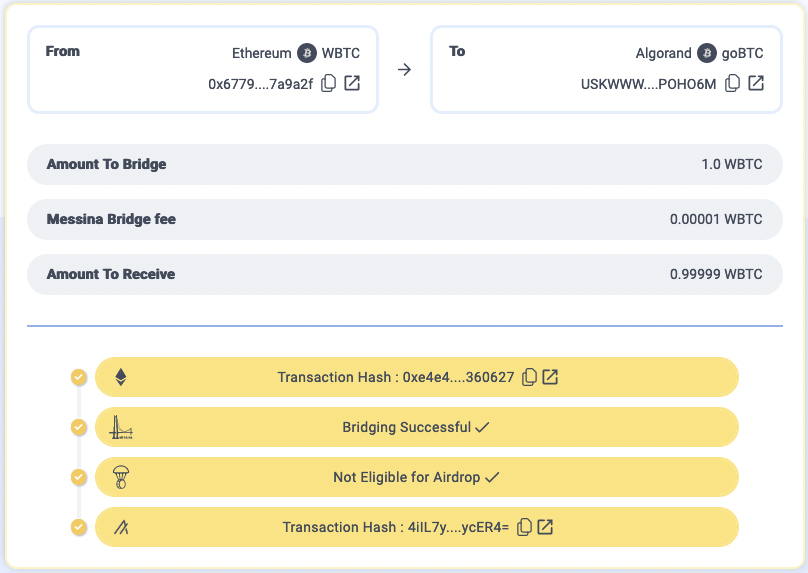Click the airdrop parachute icon
This screenshot has width=808, height=573.
[x=121, y=478]
